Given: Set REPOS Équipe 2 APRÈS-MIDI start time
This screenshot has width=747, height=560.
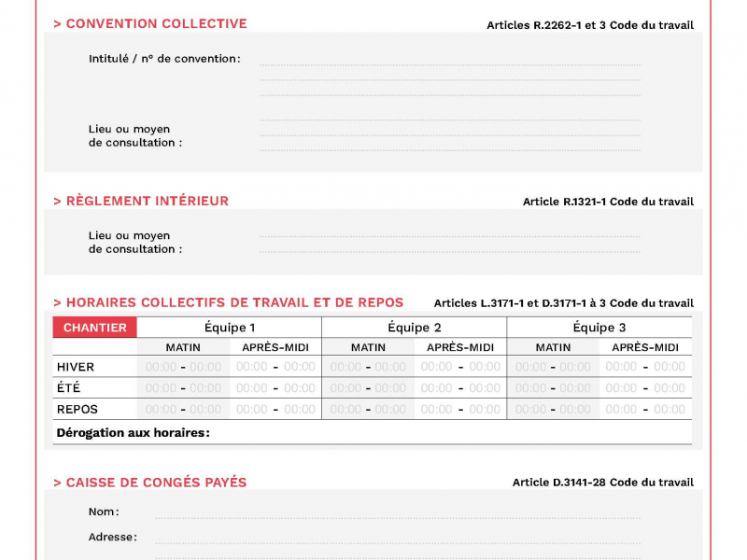Looking at the screenshot, I should (437, 410).
